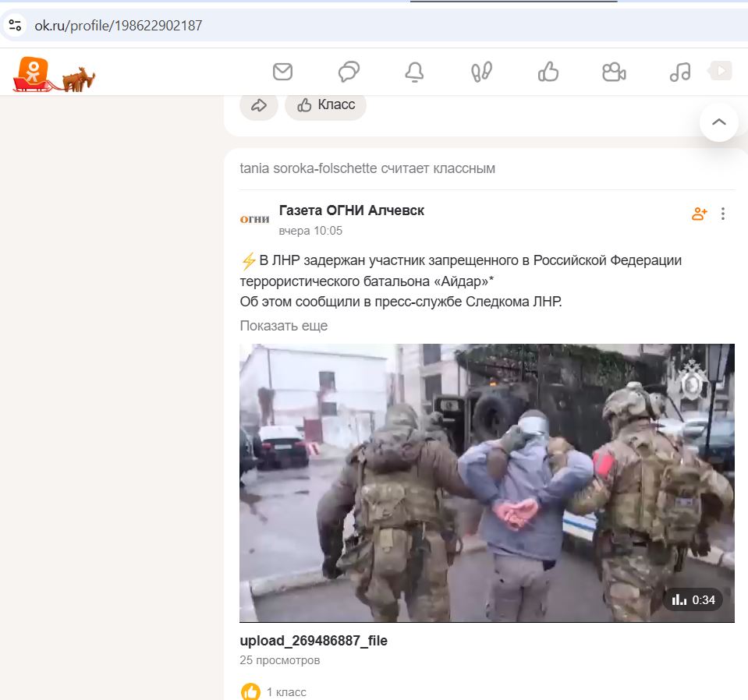Join group via add-person icon
This screenshot has height=700, width=748.
[x=699, y=214]
